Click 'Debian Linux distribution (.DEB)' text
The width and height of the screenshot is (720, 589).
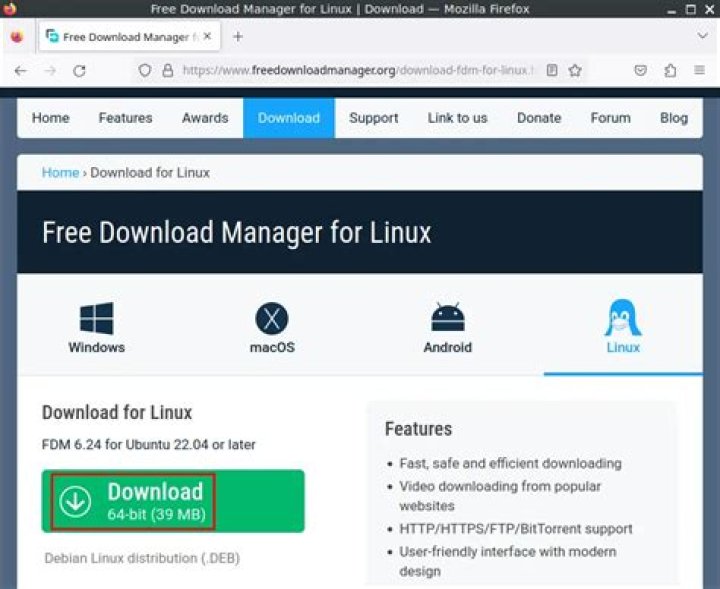click(142, 558)
